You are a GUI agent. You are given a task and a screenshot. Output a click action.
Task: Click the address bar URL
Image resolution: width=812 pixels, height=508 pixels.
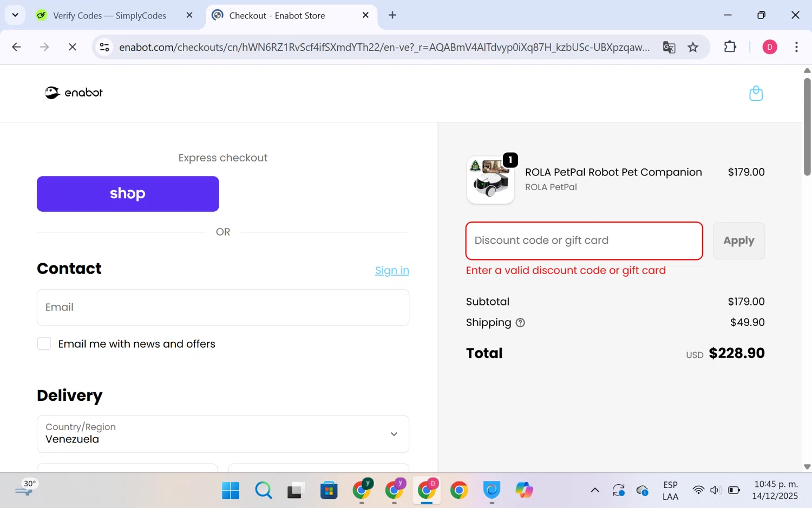click(384, 47)
